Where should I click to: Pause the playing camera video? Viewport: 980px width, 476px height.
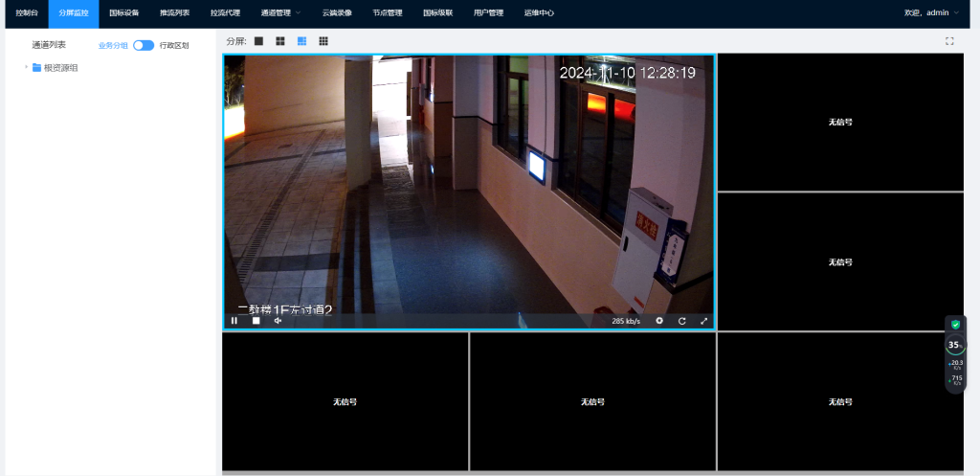[x=234, y=321]
